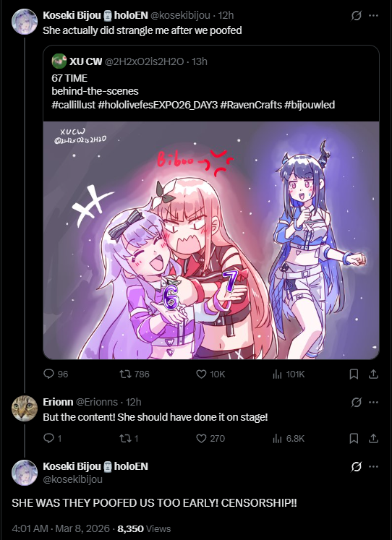Click the 8,350 Views count
Screen dimensions: 392x540
(x=144, y=528)
